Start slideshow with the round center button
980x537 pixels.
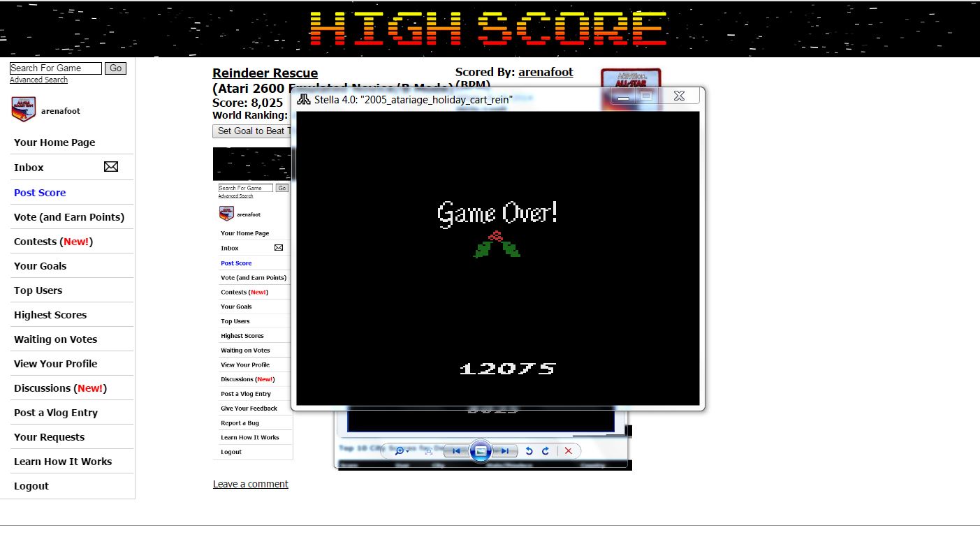(x=480, y=451)
